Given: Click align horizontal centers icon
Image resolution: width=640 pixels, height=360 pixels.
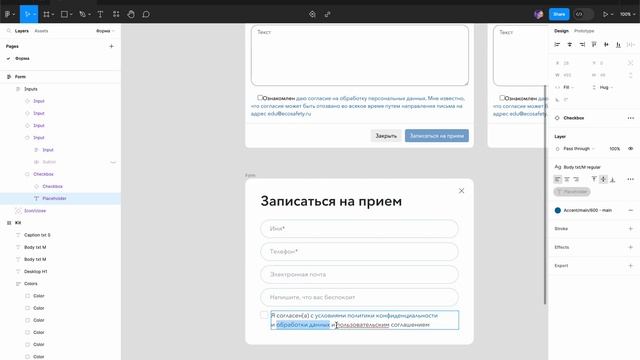Looking at the screenshot, I should tap(569, 44).
